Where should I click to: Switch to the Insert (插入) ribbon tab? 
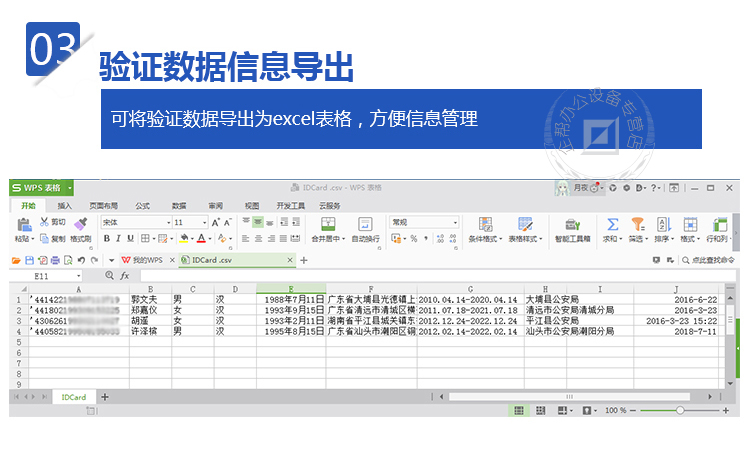click(65, 206)
